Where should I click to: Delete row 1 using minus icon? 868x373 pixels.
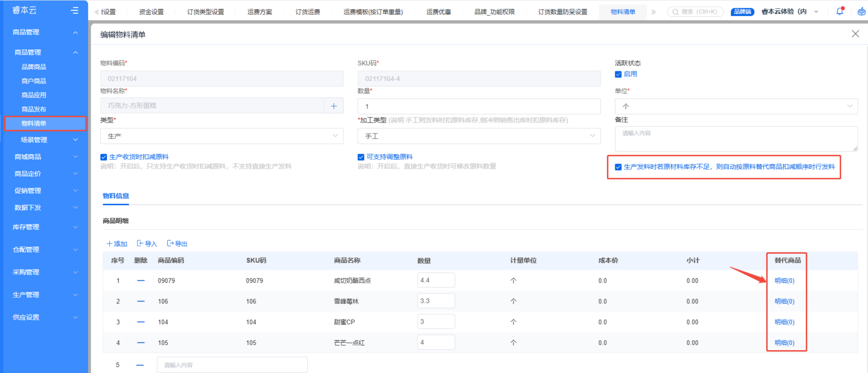pos(140,281)
